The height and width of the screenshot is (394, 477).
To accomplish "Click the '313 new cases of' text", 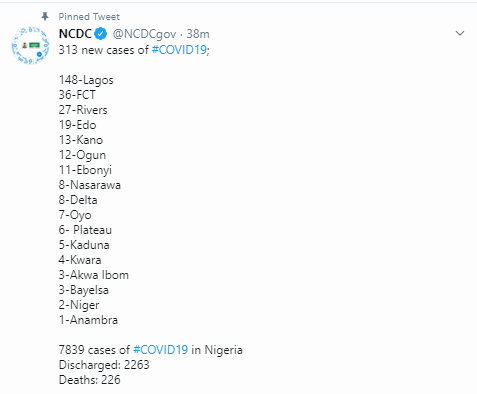I will (104, 50).
